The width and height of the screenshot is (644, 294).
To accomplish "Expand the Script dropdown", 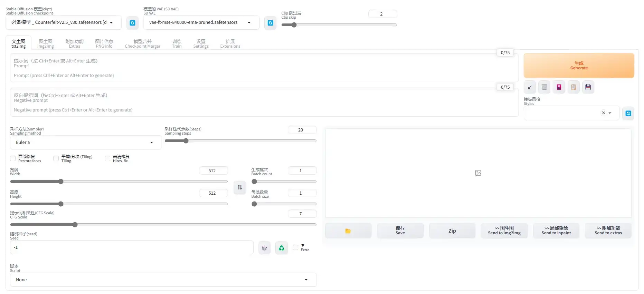I will click(x=163, y=280).
